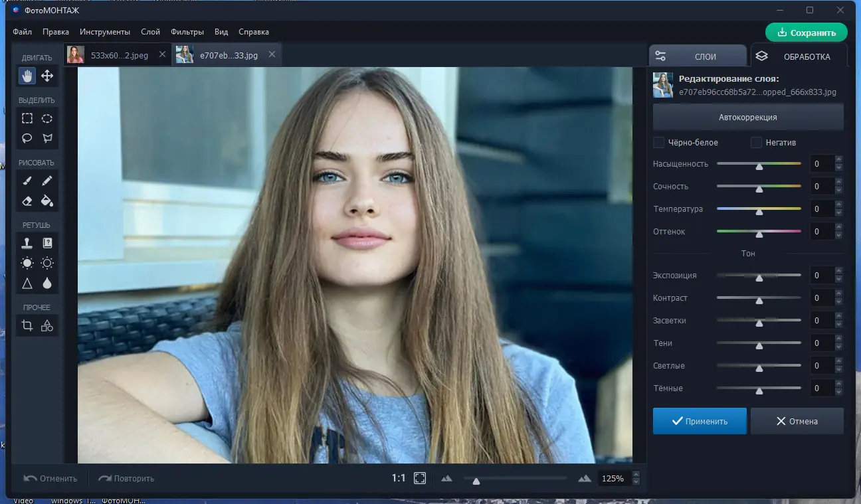The image size is (861, 504).
Task: Choose the Burn (darken) tool
Action: click(x=47, y=263)
